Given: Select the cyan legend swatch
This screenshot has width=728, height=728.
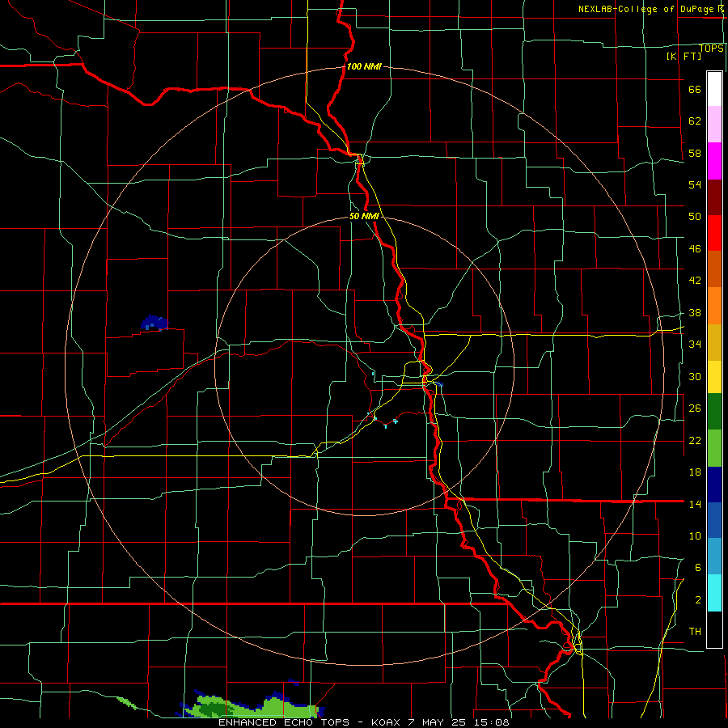Looking at the screenshot, I should [x=714, y=593].
